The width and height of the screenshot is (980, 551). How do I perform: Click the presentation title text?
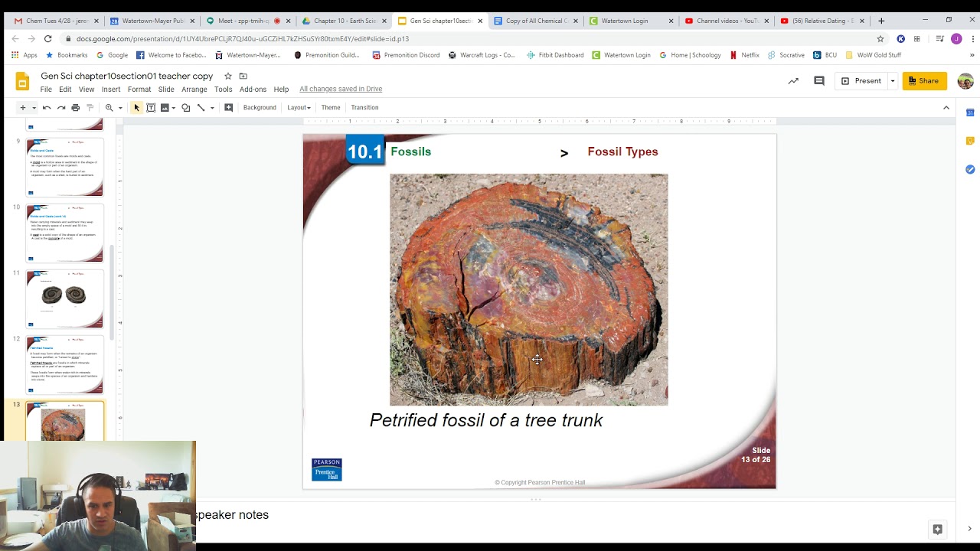(127, 77)
